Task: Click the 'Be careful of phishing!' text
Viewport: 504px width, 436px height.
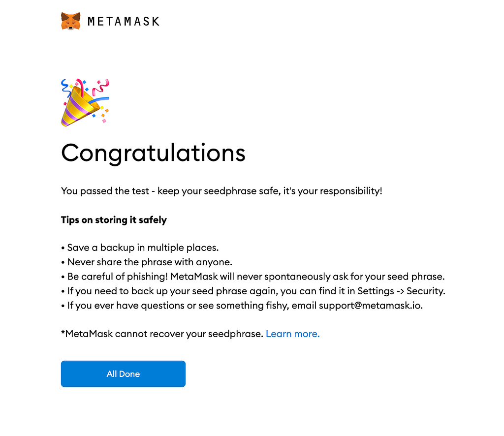Action: [118, 277]
